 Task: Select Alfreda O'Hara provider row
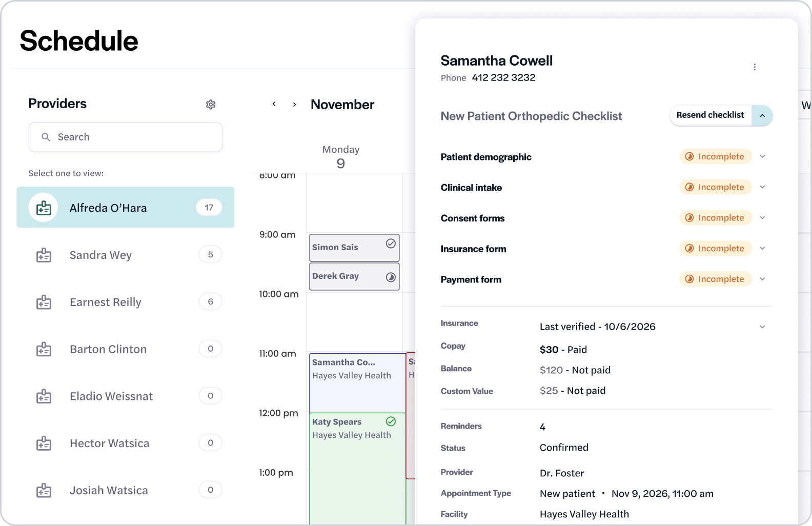126,207
